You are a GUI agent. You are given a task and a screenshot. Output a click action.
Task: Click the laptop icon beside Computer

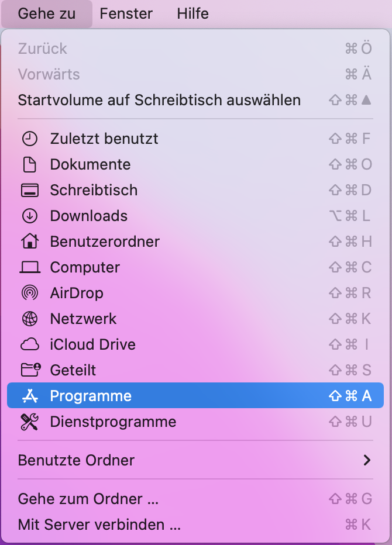click(29, 267)
